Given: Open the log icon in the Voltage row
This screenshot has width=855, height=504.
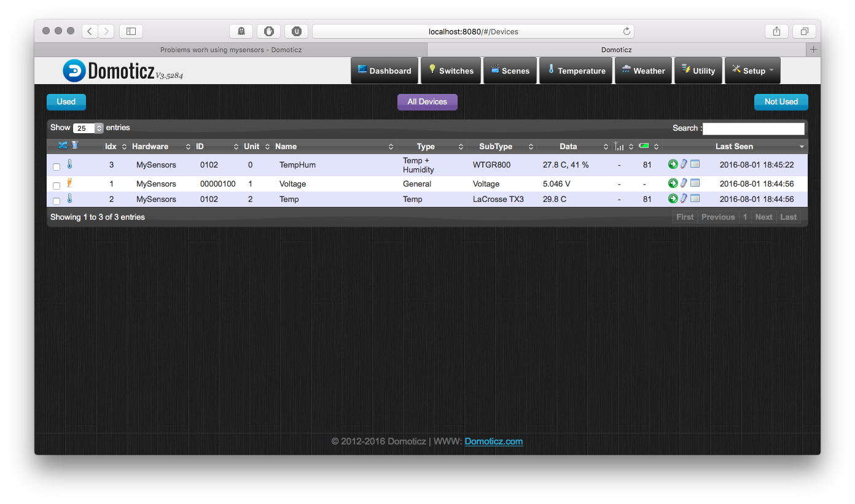Looking at the screenshot, I should [695, 183].
